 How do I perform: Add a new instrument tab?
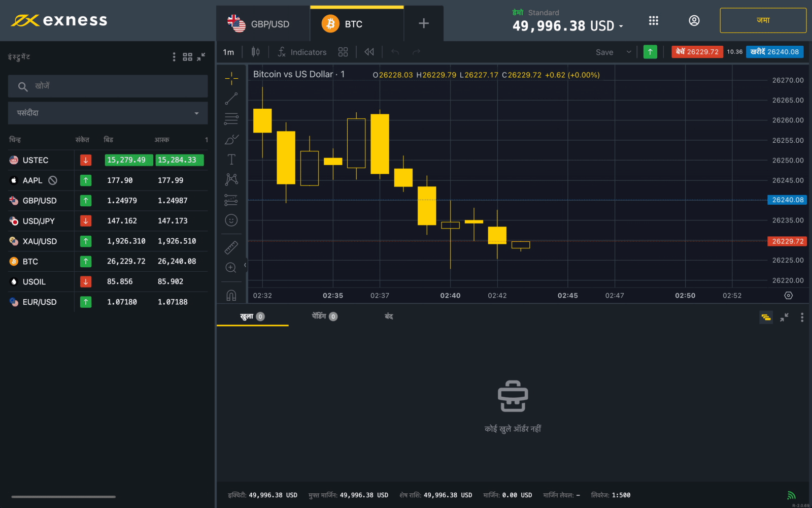click(424, 23)
